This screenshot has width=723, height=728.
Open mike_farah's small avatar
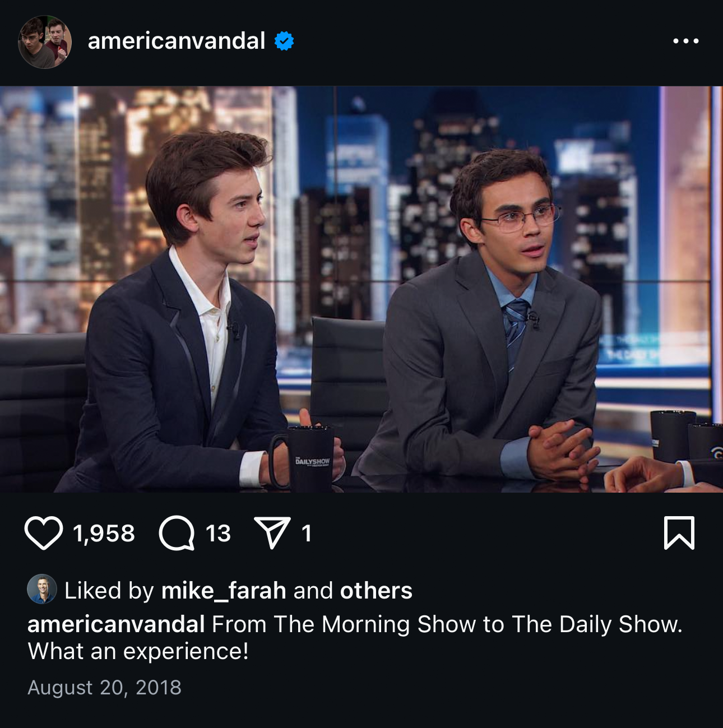42,589
